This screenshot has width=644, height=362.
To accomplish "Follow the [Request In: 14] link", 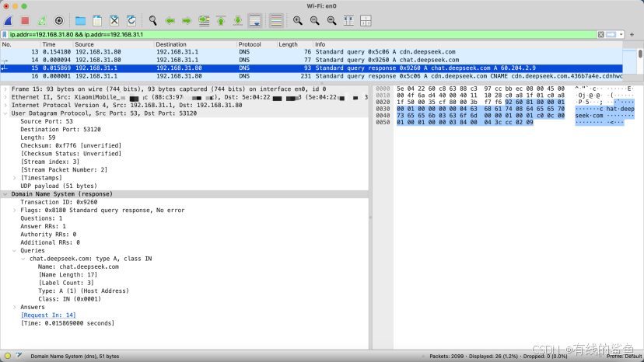I will pos(48,315).
